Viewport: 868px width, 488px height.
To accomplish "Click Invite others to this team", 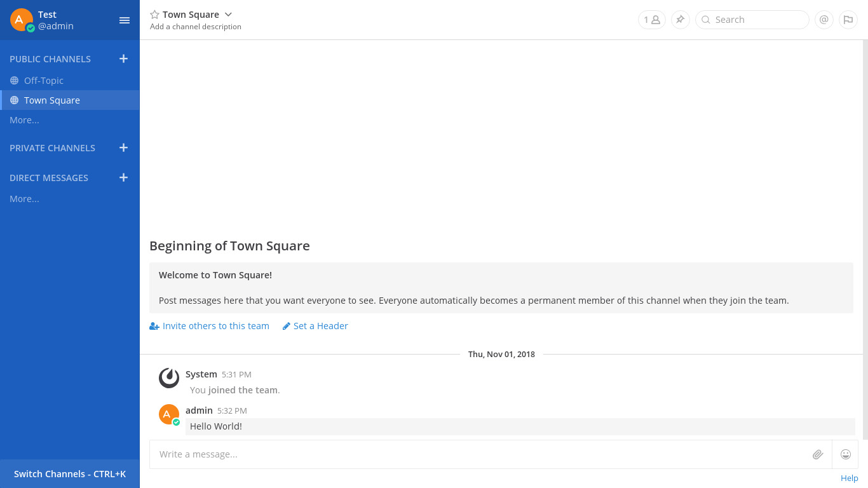I will coord(215,326).
